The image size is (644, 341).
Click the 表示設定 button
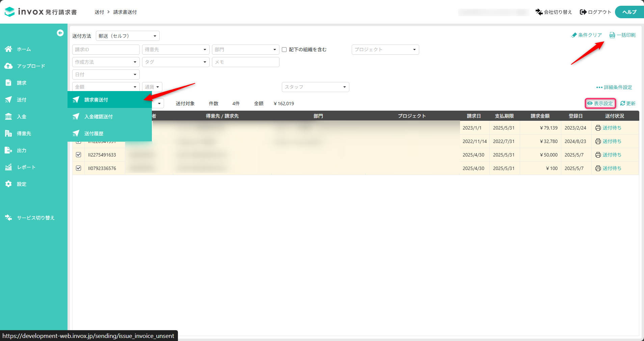[x=600, y=104]
